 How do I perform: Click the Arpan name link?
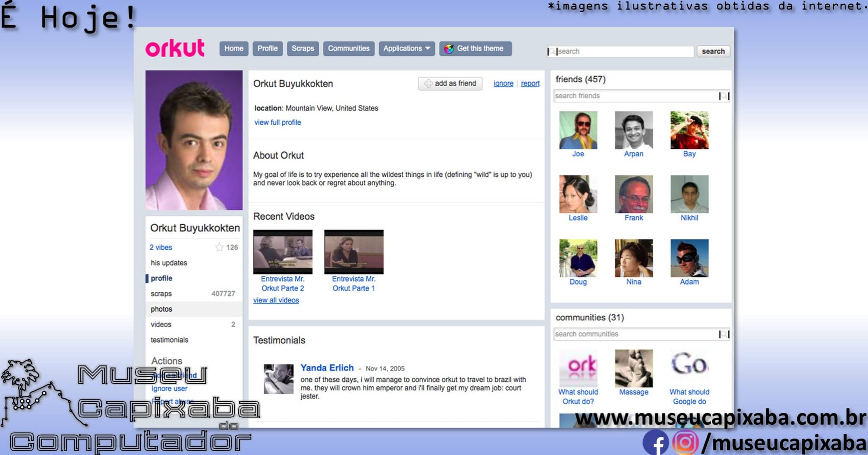634,154
